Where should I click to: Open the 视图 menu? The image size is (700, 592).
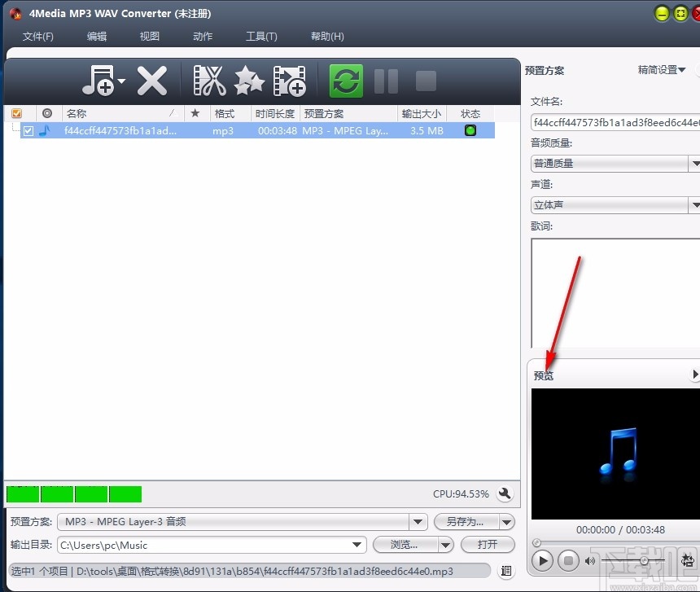click(x=149, y=36)
